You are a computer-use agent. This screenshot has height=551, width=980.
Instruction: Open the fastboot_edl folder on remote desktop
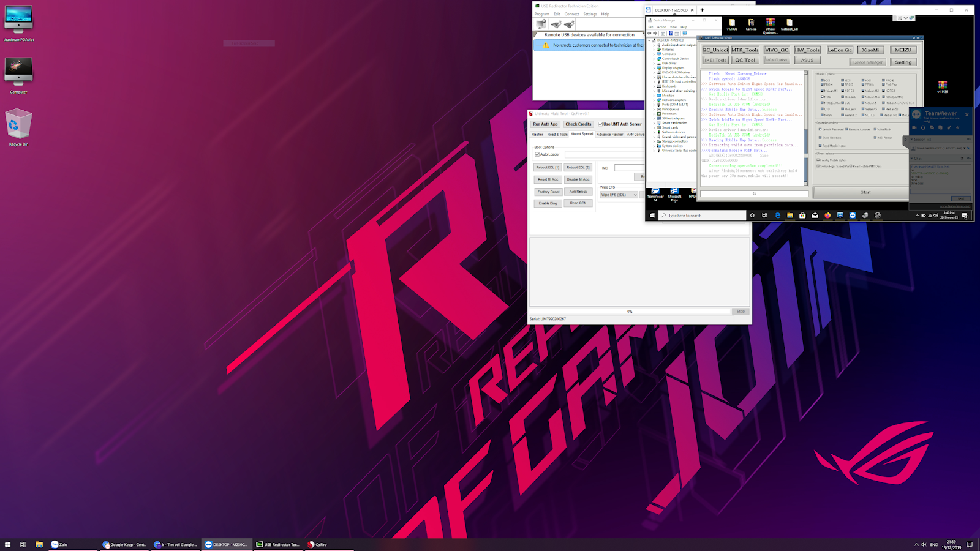click(x=790, y=24)
